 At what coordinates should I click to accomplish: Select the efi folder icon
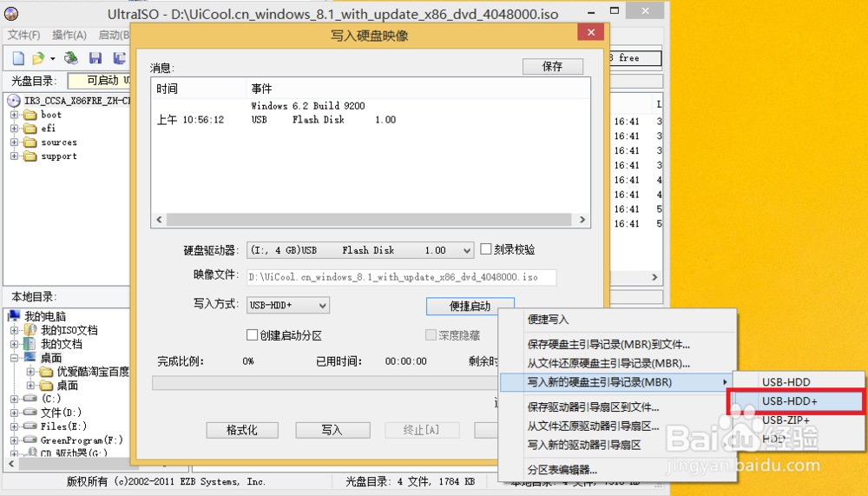pyautogui.click(x=30, y=129)
